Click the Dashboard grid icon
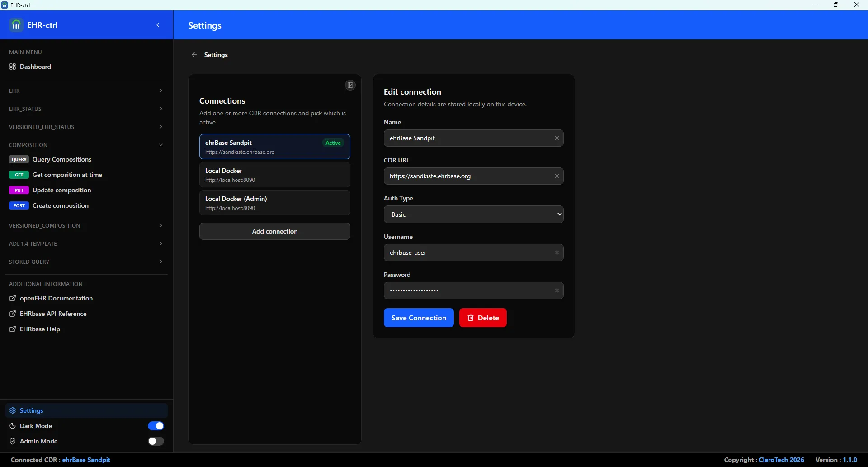This screenshot has width=868, height=467. point(13,67)
